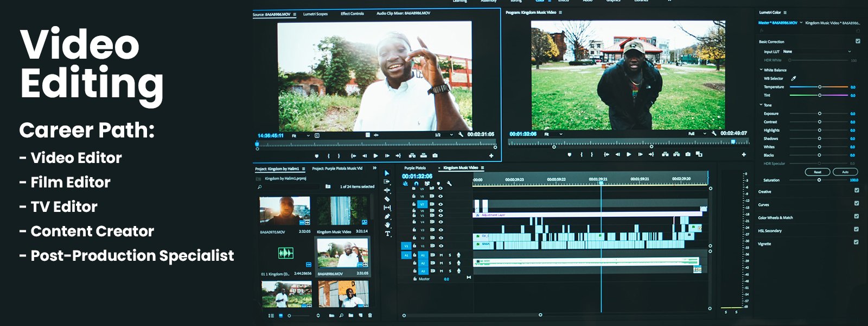The width and height of the screenshot is (868, 326).
Task: Toggle lock on track V3
Action: tap(414, 230)
